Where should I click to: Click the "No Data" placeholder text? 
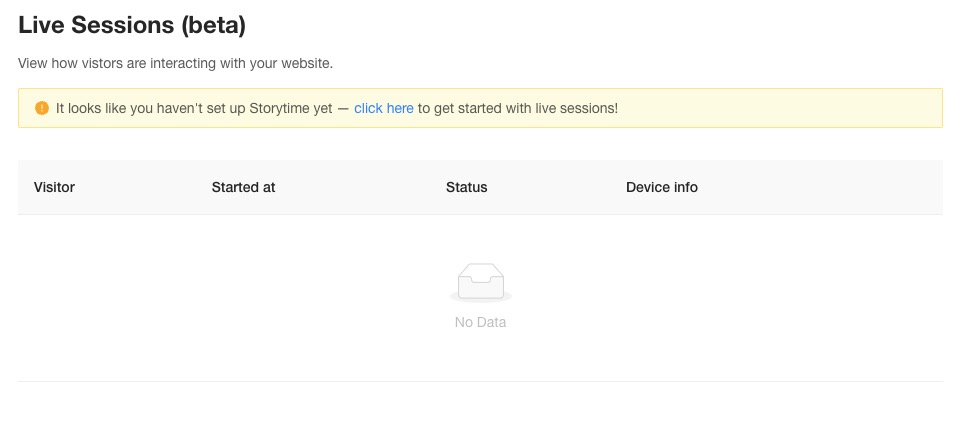pyautogui.click(x=480, y=323)
